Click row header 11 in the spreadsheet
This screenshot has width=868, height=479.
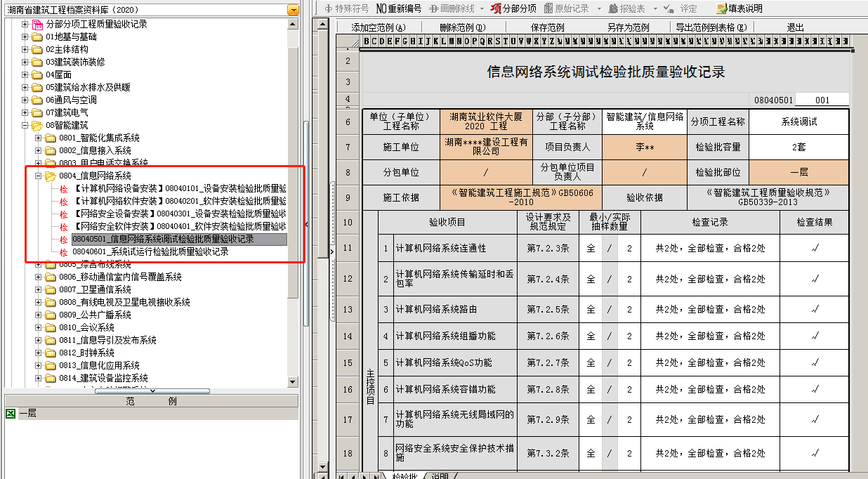(348, 248)
